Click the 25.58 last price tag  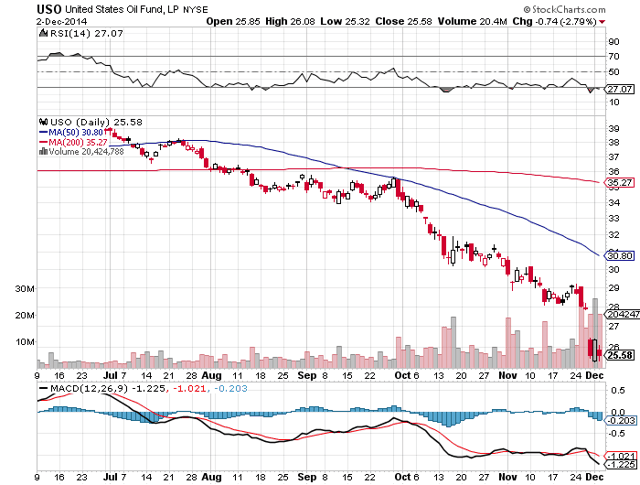[619, 356]
